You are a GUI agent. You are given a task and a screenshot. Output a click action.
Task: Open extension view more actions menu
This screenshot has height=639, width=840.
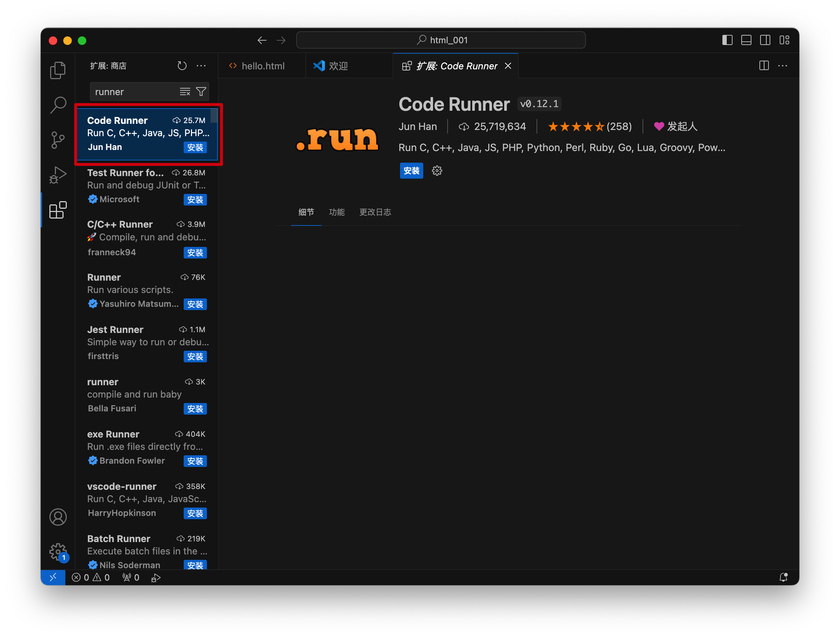coord(201,66)
